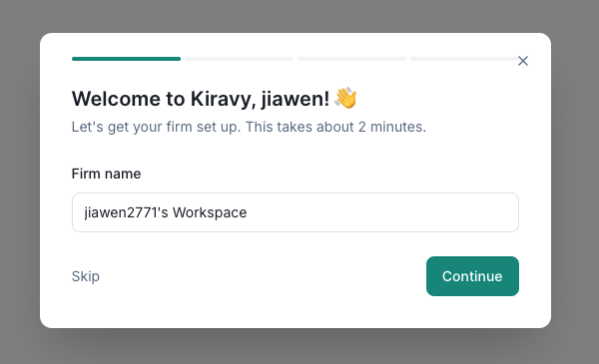Click the empty right part of the firm name box
The width and height of the screenshot is (599, 364).
[382, 212]
